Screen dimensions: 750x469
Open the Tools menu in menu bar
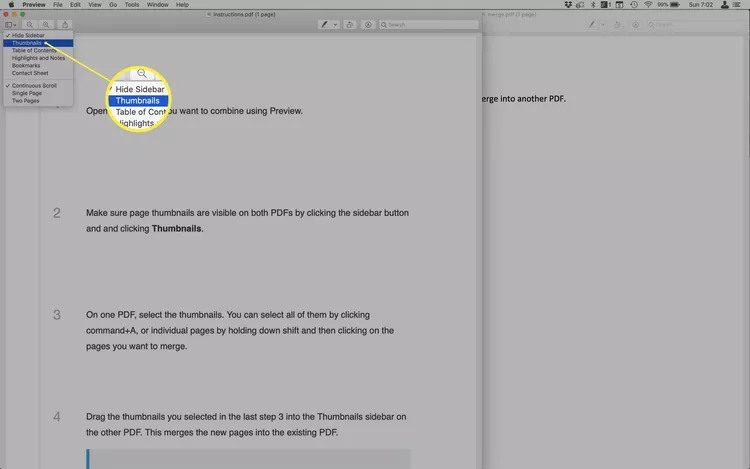click(131, 5)
